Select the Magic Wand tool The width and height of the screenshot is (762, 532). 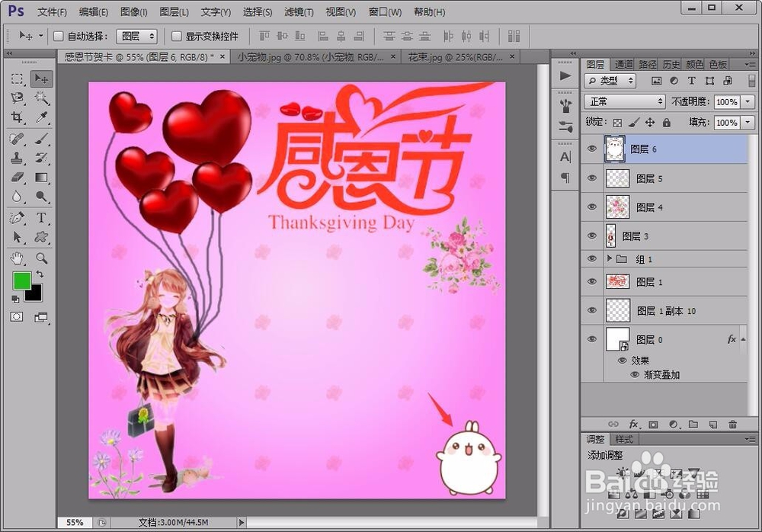[41, 98]
